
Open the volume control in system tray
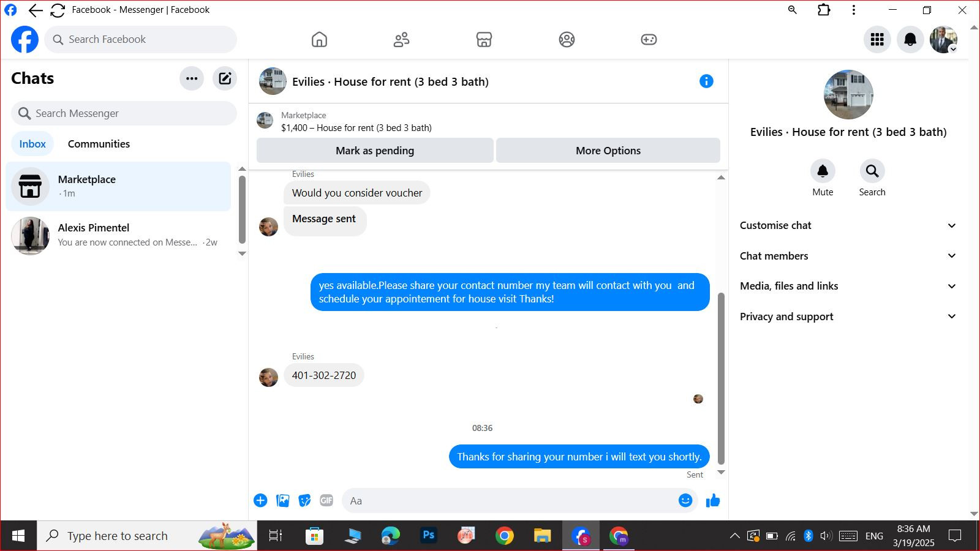click(826, 536)
